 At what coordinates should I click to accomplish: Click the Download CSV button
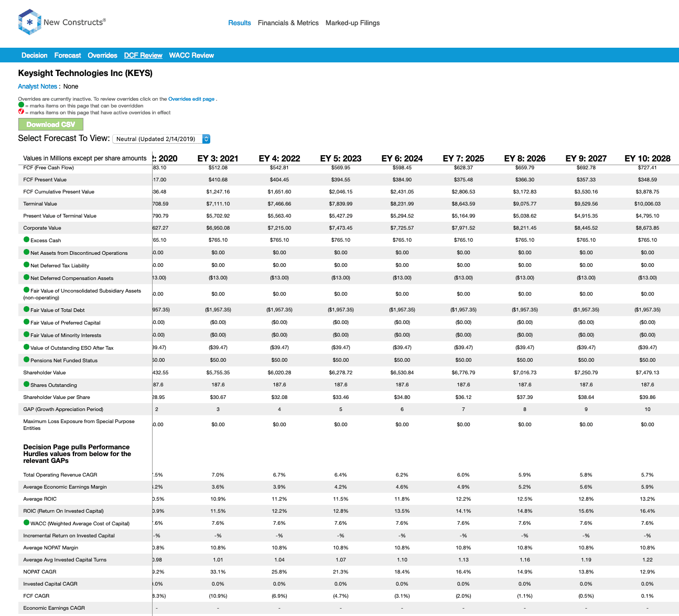(x=51, y=124)
